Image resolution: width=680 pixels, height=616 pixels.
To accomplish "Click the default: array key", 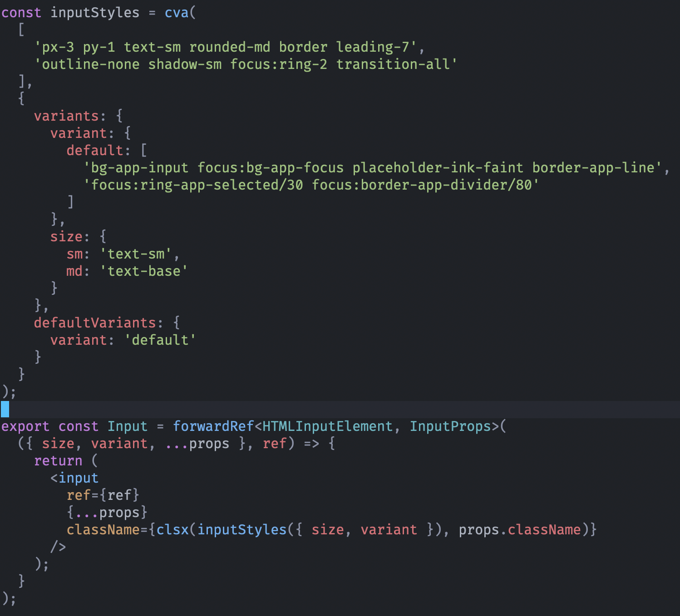I will click(99, 151).
